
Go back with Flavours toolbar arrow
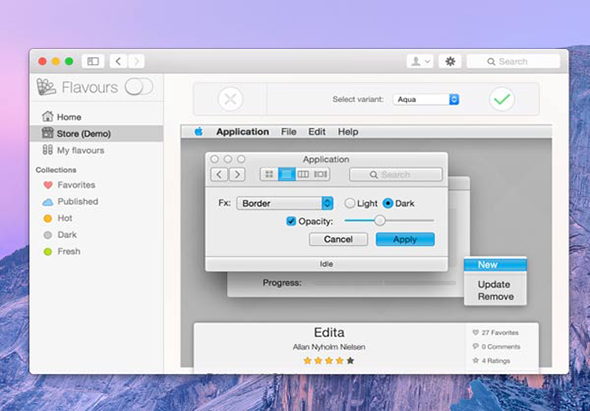coord(118,61)
